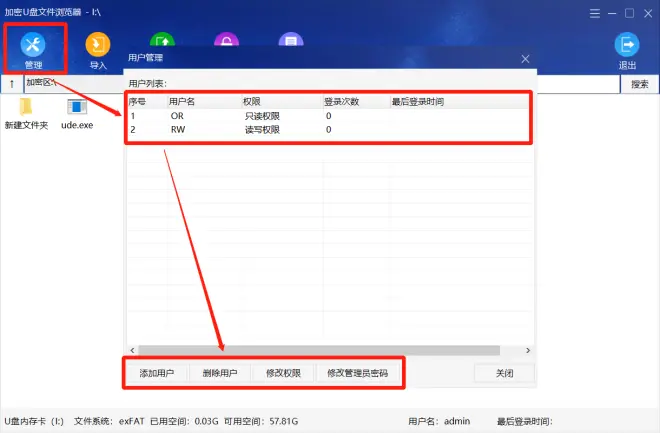The height and width of the screenshot is (433, 660).
Task: Click 文件系统: exFAT status text
Action: (x=109, y=421)
